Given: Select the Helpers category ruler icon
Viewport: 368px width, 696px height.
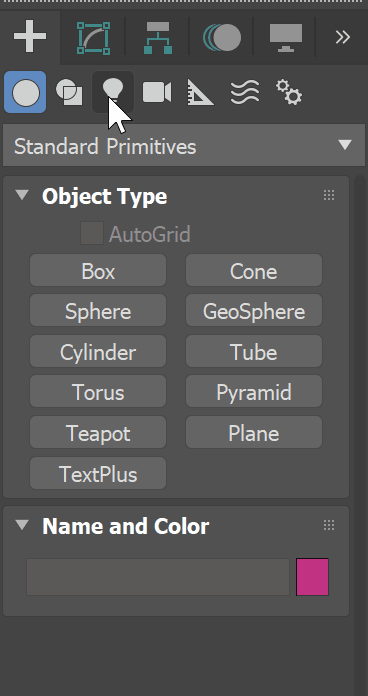Looking at the screenshot, I should [200, 92].
